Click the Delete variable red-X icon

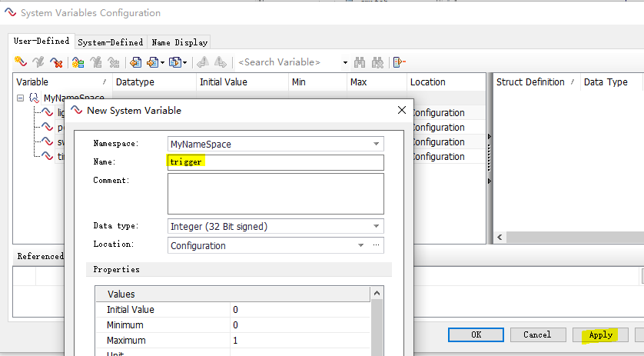pyautogui.click(x=56, y=62)
